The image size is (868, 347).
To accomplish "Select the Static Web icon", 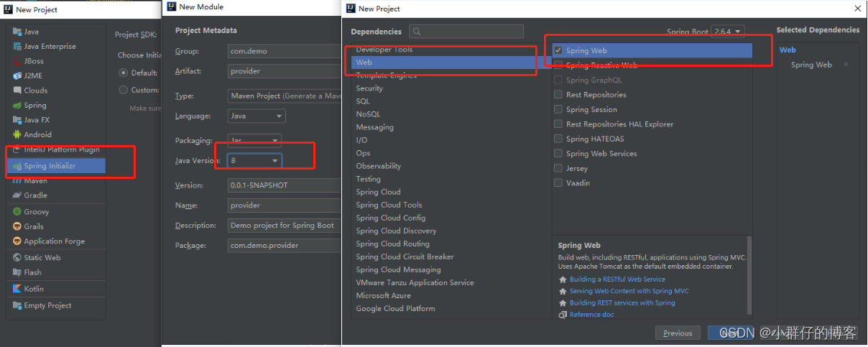I will pyautogui.click(x=17, y=257).
